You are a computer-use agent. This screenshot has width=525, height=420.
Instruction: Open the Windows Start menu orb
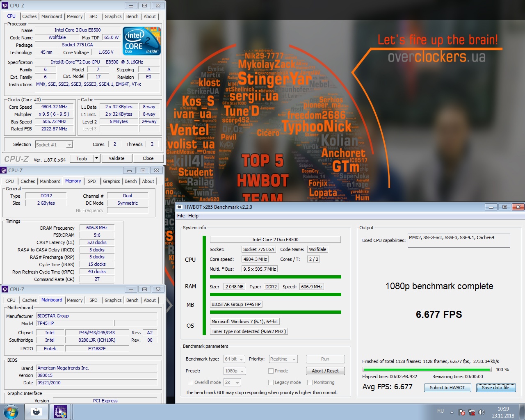(11, 412)
